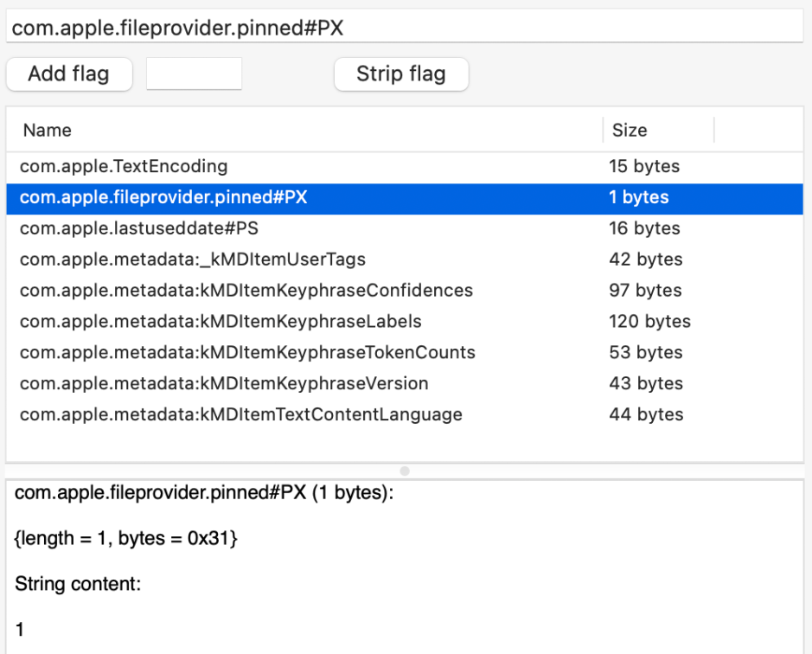The width and height of the screenshot is (812, 654).
Task: Click the empty flag input box
Action: coord(194,74)
